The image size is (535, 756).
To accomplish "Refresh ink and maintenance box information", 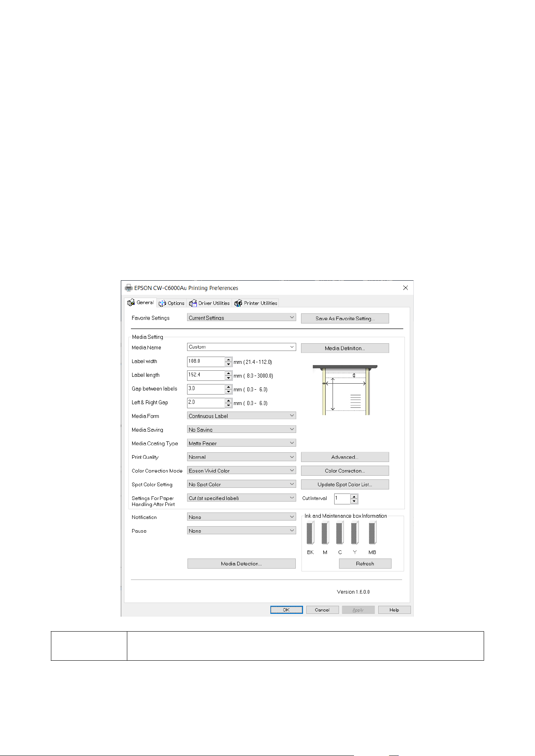I will [365, 564].
